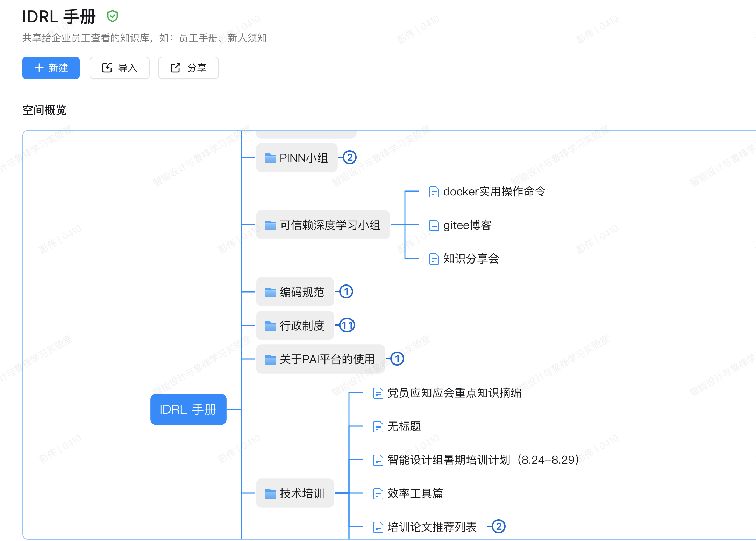Click folder icon of PINN小组

click(x=270, y=158)
